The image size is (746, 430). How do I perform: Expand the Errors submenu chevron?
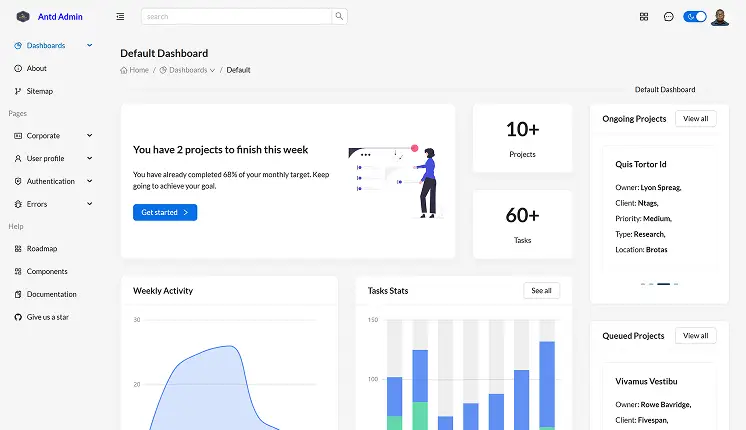(89, 204)
